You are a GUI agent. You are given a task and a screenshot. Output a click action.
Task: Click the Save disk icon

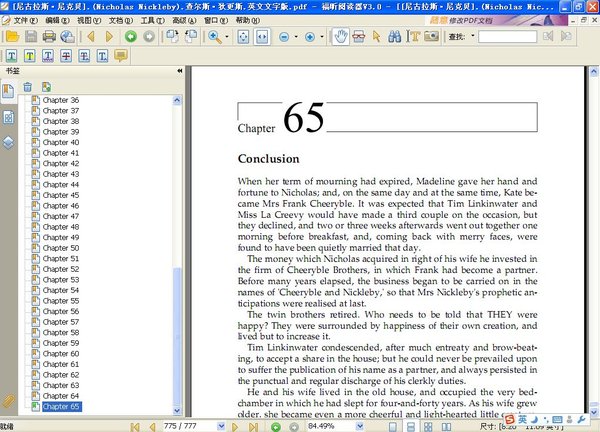(29, 37)
